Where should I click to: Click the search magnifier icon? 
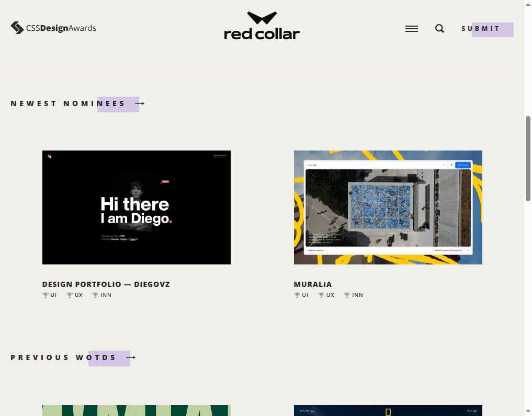(439, 29)
